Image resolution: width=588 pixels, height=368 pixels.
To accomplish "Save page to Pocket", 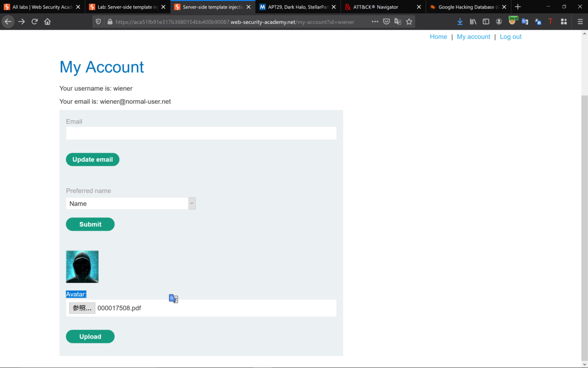I will [386, 22].
